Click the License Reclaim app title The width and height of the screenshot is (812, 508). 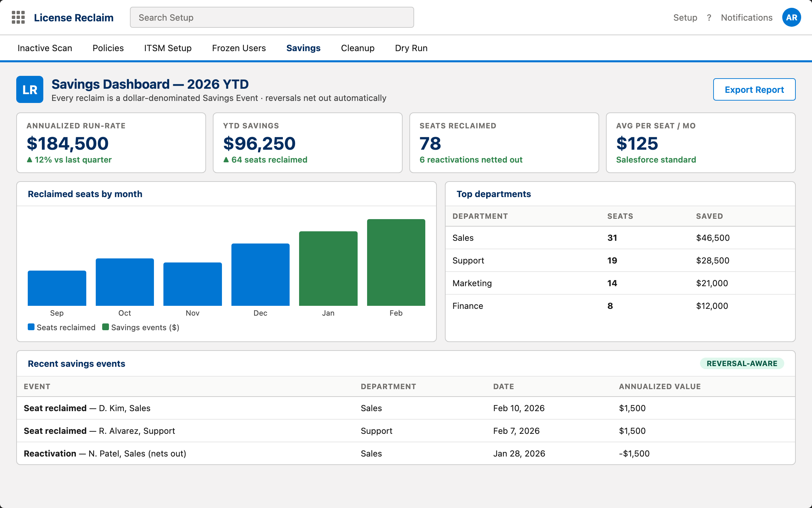74,18
